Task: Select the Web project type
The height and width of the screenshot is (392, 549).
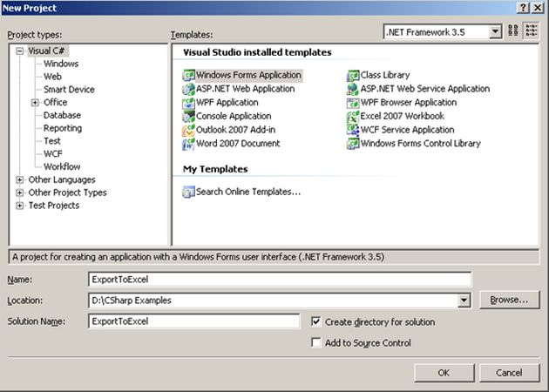Action: pos(52,77)
